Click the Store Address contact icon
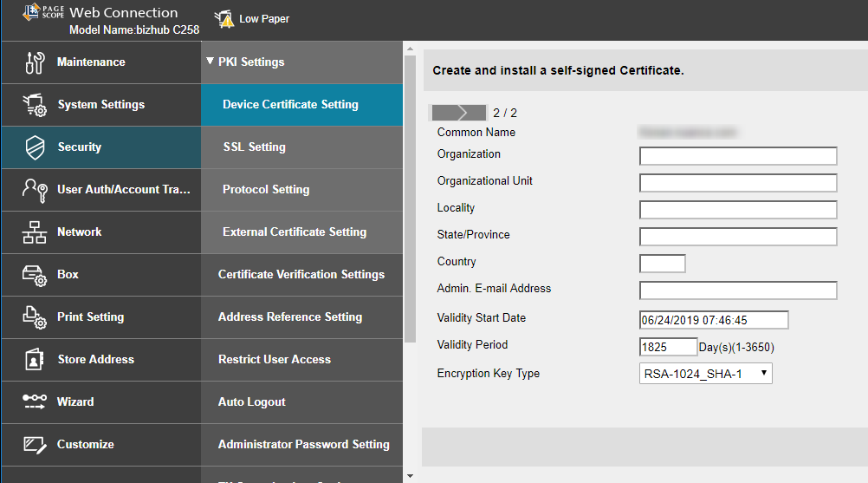The width and height of the screenshot is (868, 483). click(35, 360)
